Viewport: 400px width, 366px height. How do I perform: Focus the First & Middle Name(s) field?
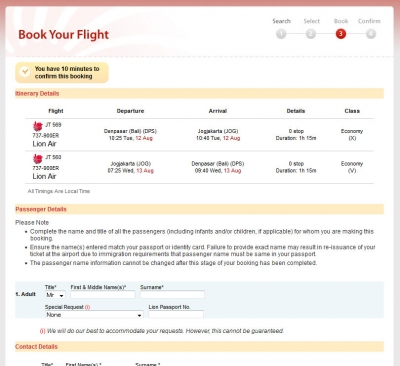tap(103, 294)
